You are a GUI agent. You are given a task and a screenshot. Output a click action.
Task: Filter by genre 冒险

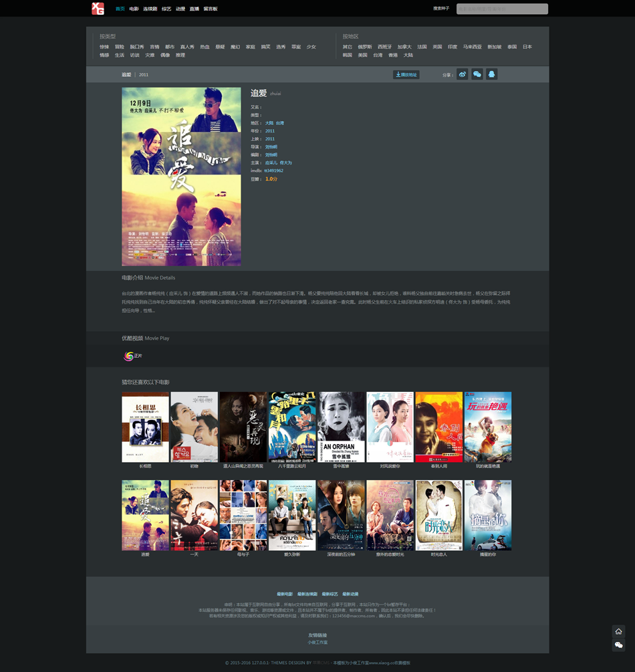(x=120, y=47)
